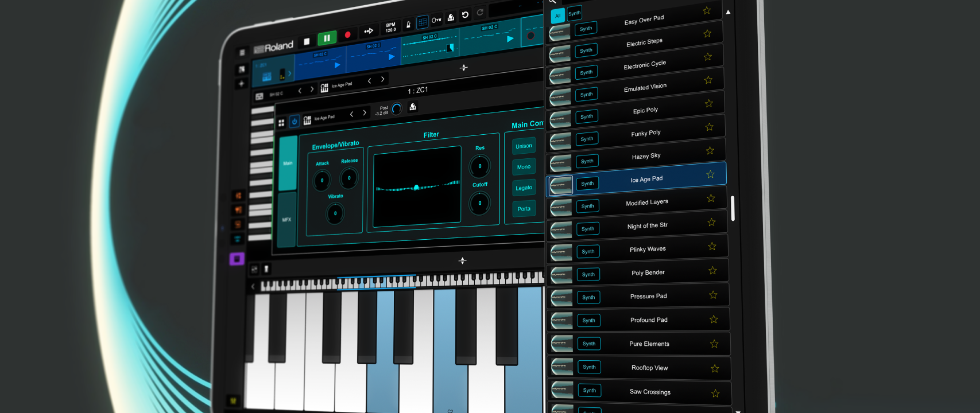
Task: Click the Res knob
Action: [x=480, y=166]
